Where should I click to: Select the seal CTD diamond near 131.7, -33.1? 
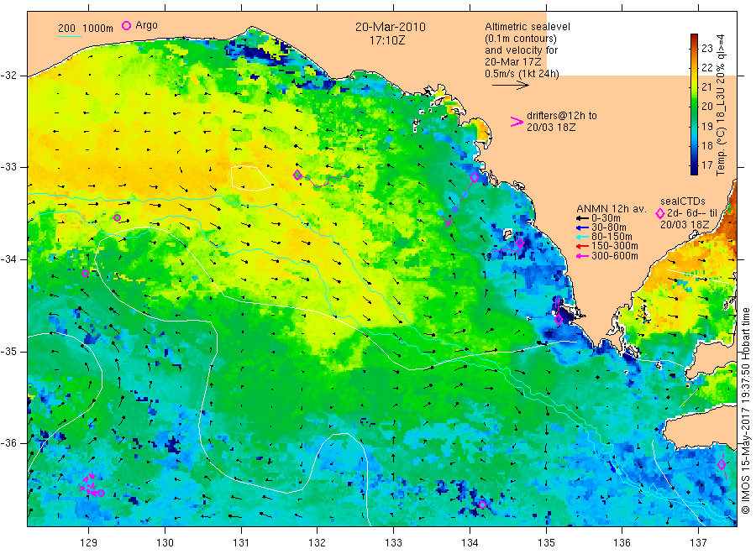click(x=297, y=175)
